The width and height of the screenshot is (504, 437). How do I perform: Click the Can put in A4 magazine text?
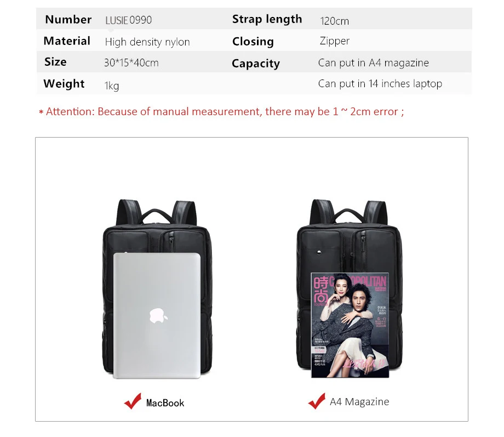374,63
